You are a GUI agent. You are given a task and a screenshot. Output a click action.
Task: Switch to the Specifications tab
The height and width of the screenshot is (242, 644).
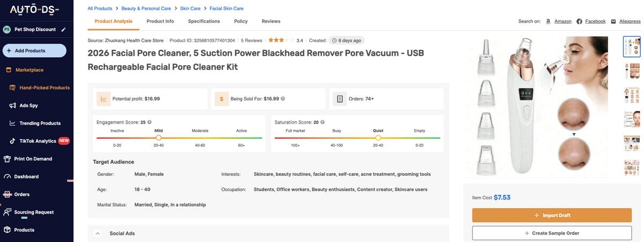(204, 22)
